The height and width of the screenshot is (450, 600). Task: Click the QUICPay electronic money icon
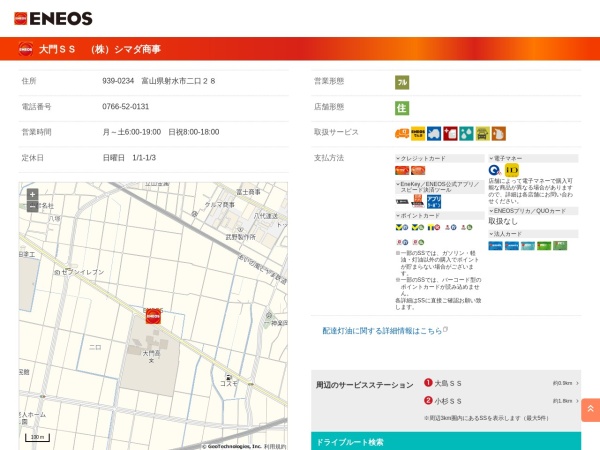[x=494, y=170]
